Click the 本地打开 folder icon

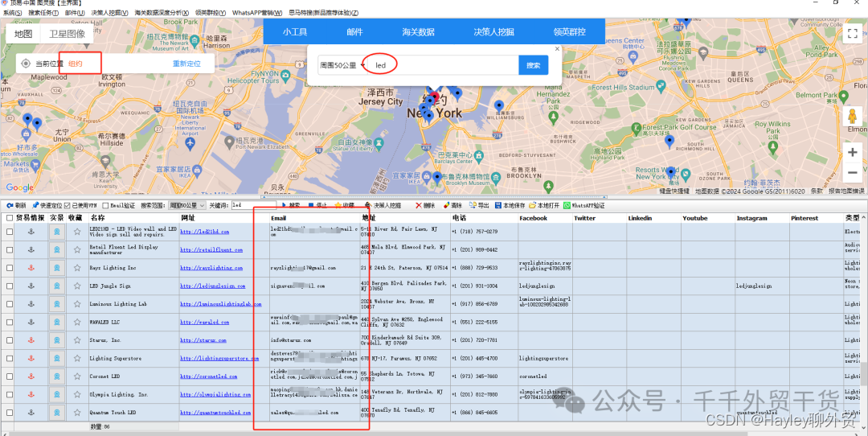[533, 205]
